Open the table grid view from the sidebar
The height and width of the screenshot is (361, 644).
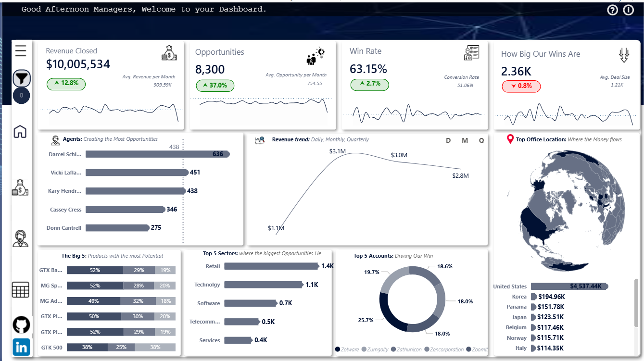point(21,290)
